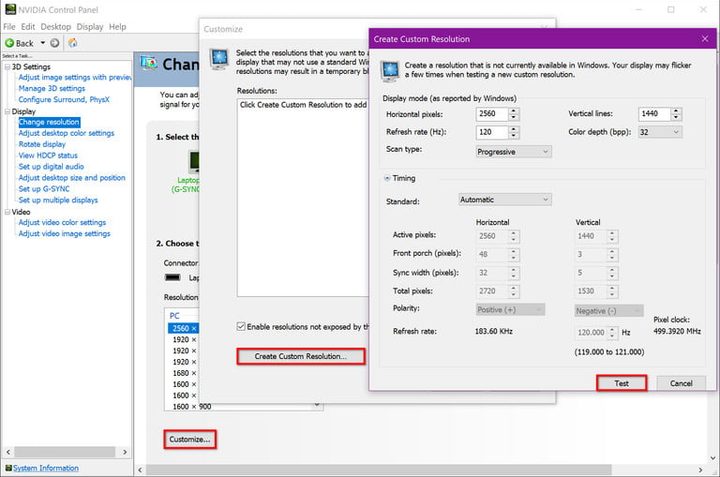This screenshot has height=477, width=720.
Task: Click the NVIDIA Control Panel title icon
Action: point(10,9)
